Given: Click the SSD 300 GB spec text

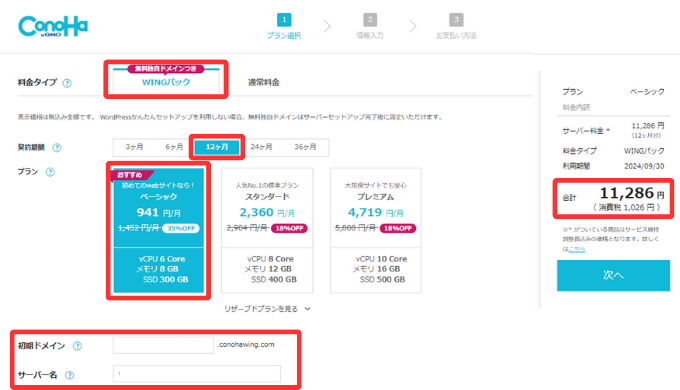Looking at the screenshot, I should [165, 279].
